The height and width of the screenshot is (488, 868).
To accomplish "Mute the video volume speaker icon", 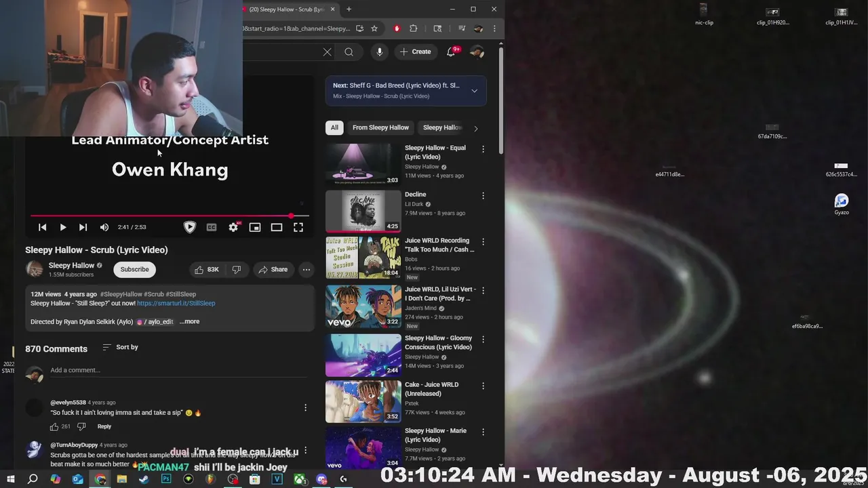I will point(104,228).
